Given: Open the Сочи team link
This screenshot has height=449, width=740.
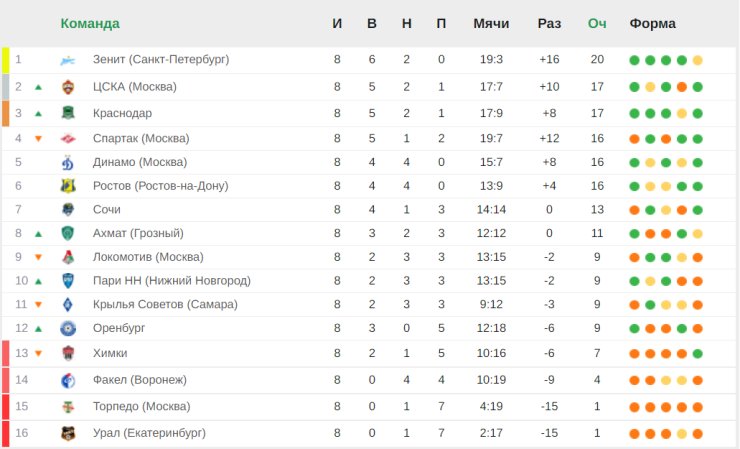Looking at the screenshot, I should 107,209.
